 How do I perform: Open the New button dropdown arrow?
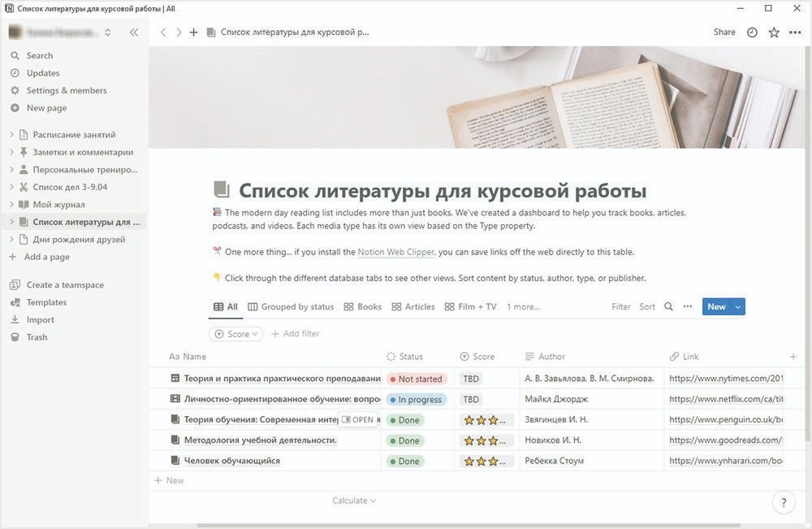click(x=737, y=307)
